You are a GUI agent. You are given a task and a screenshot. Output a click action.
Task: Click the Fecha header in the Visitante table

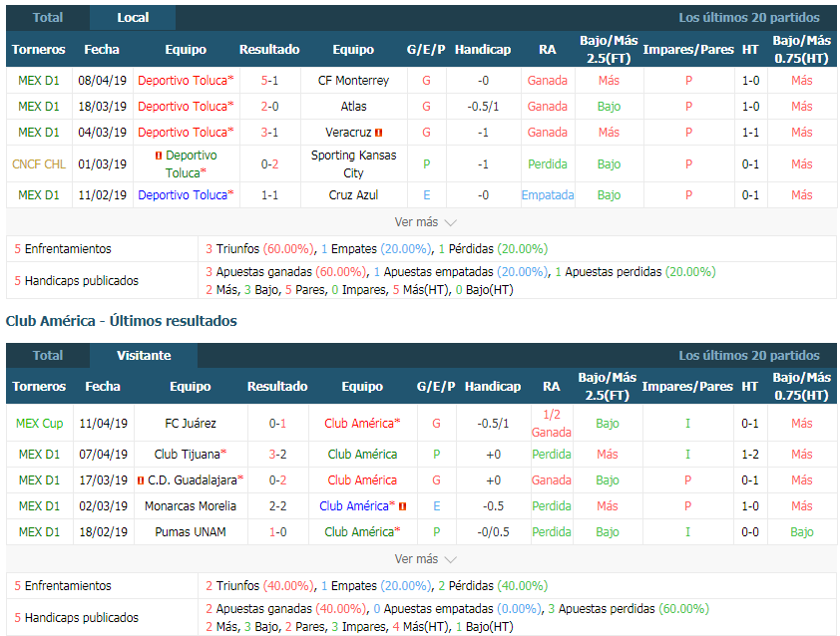point(103,387)
